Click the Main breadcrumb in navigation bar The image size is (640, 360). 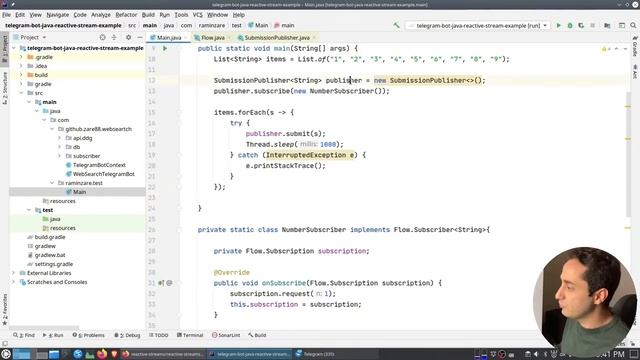(x=258, y=25)
